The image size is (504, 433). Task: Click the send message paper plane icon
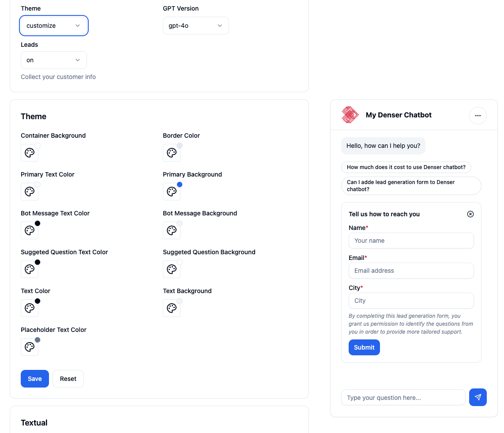coord(478,397)
